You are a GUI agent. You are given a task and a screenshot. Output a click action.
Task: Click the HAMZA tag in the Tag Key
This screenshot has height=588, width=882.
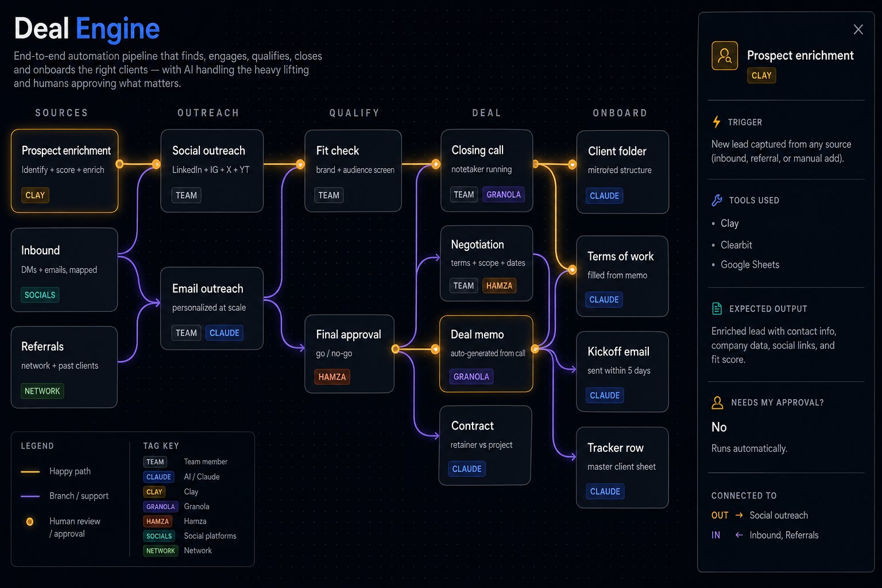157,521
